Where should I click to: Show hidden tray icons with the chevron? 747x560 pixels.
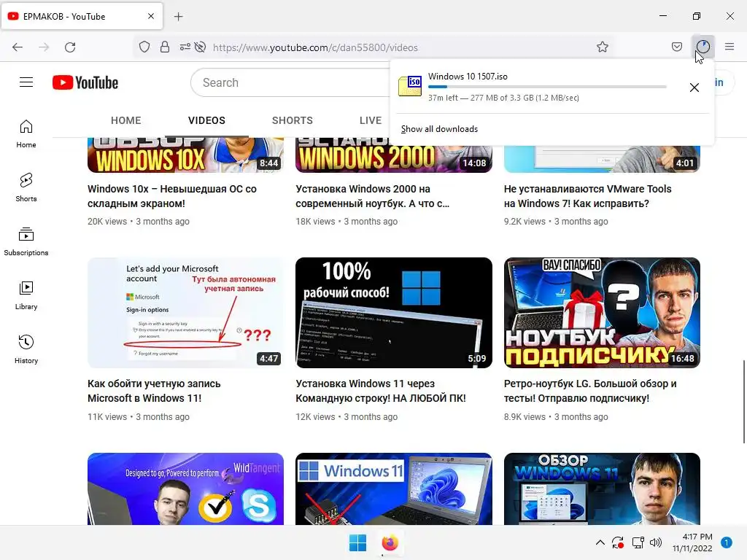600,542
